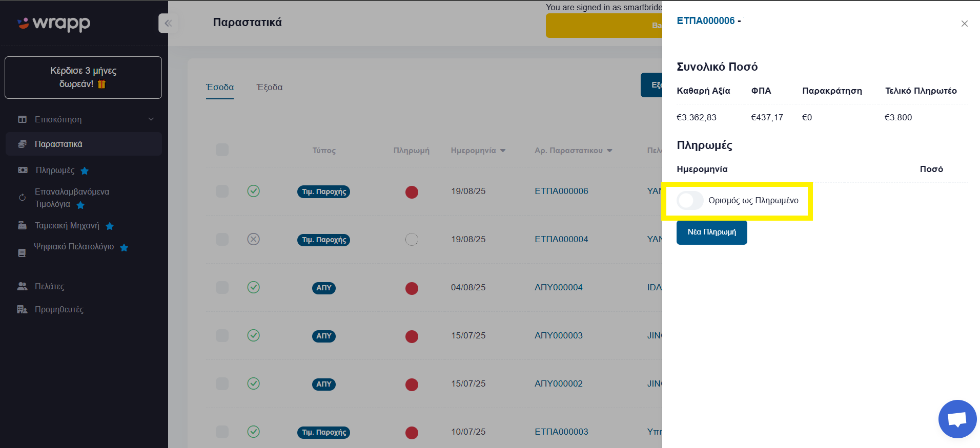
Task: Click empty payment circle for ΕΤΠΑ000004
Action: coord(412,239)
